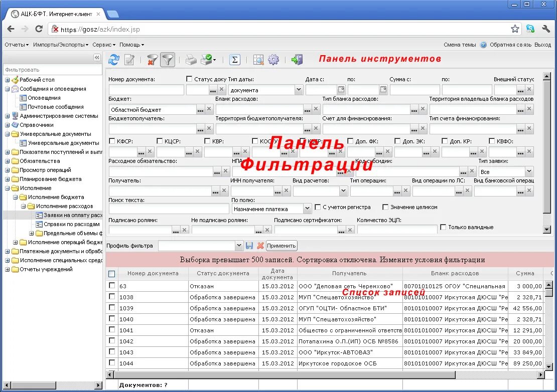Open lookup dots for Бюджет field
The width and height of the screenshot is (557, 392).
click(x=201, y=110)
